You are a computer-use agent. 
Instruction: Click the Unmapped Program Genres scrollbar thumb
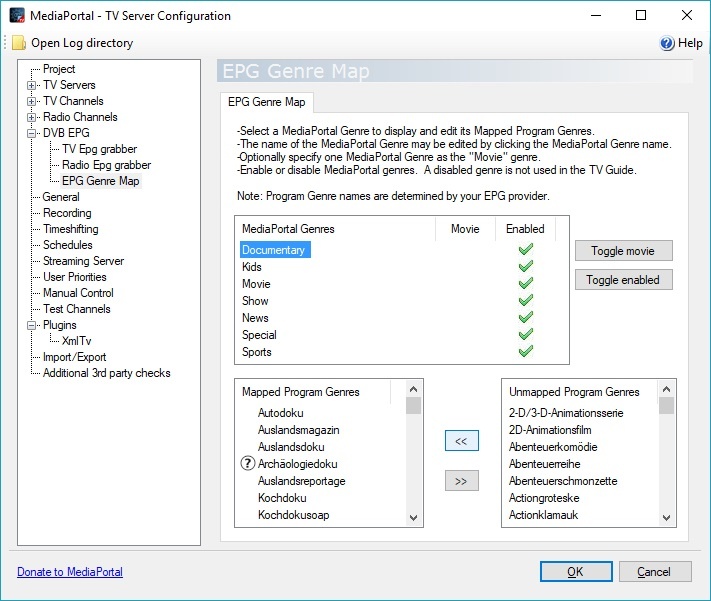click(666, 406)
